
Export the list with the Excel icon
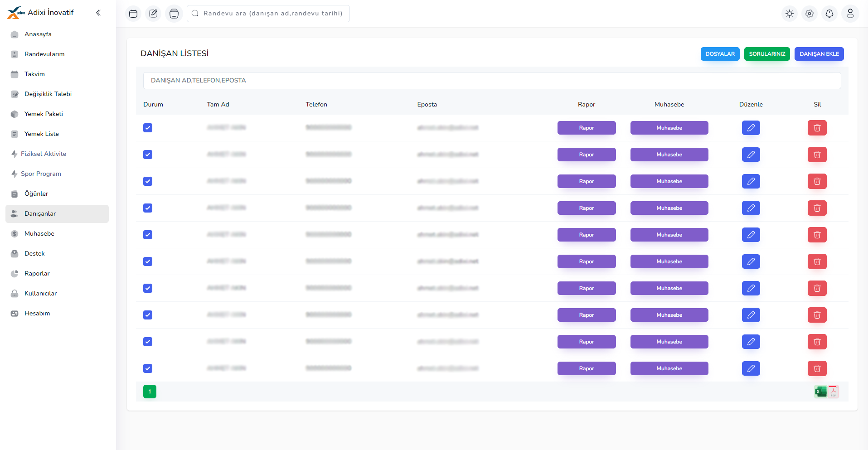[820, 392]
